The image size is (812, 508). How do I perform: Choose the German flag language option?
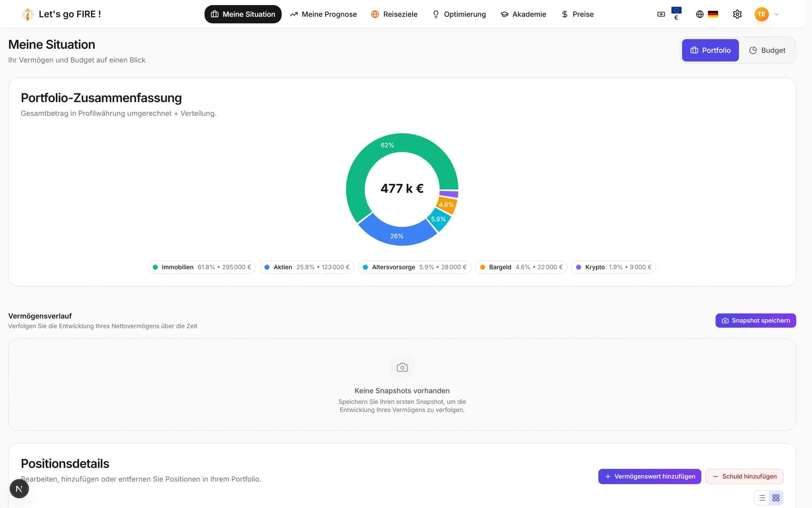tap(713, 14)
